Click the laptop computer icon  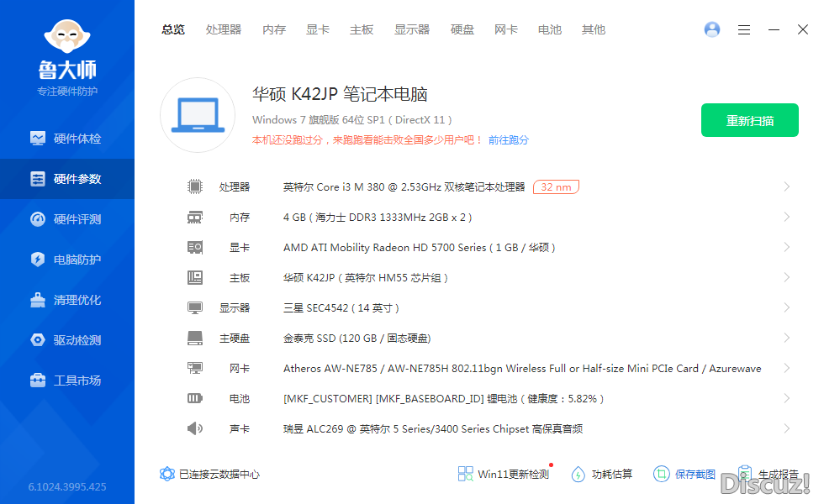tap(198, 115)
